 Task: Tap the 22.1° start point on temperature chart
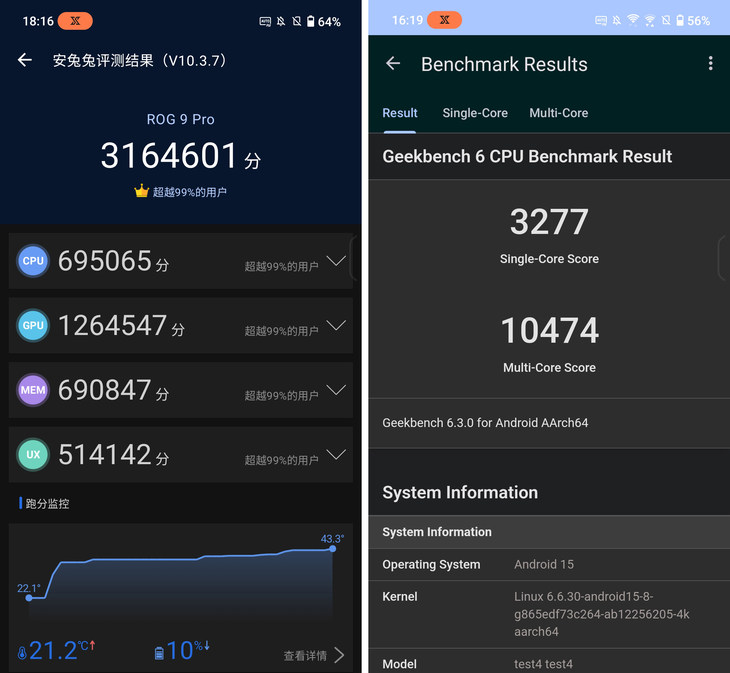29,598
